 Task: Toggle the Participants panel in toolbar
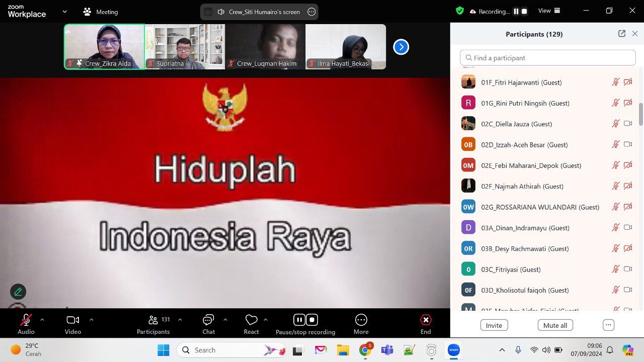[153, 320]
